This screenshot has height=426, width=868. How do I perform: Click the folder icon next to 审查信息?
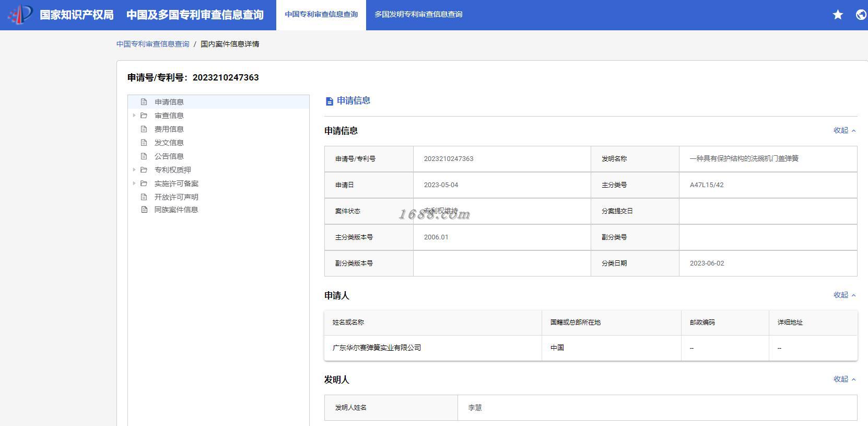(144, 116)
